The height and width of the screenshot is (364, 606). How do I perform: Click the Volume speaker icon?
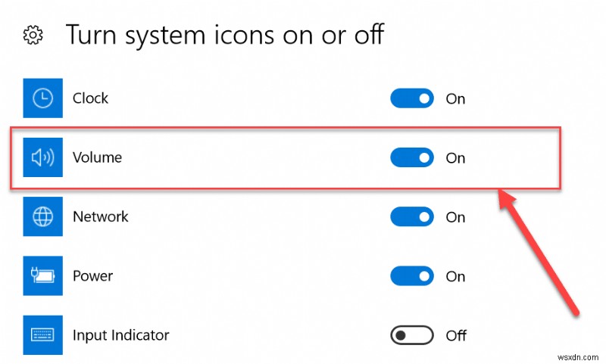43,157
